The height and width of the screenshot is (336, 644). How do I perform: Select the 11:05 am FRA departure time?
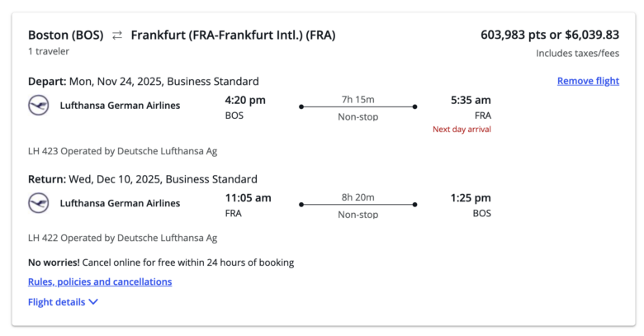tap(248, 198)
